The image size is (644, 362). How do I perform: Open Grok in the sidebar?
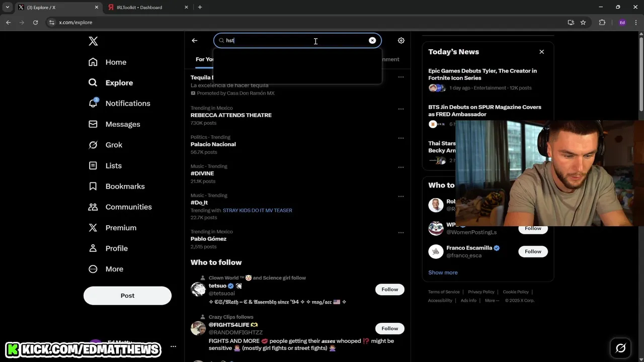105,145
